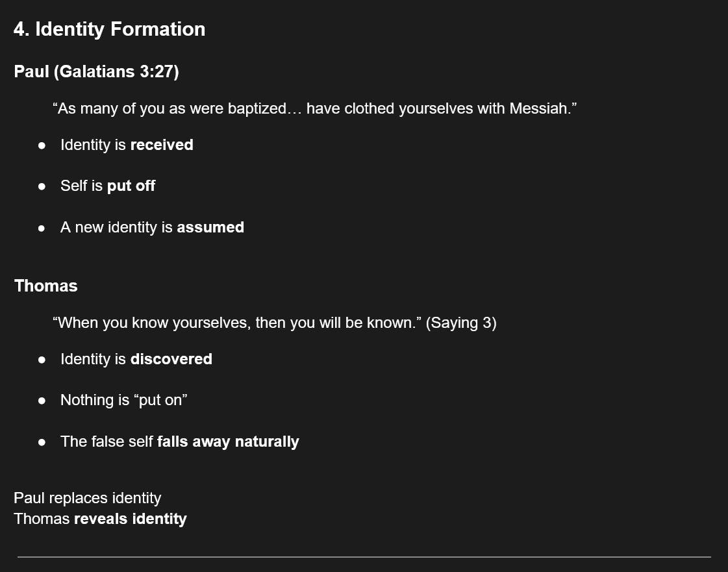The width and height of the screenshot is (728, 572).
Task: Select the 'Paul (Galatians 3:27)' subheading
Action: click(x=97, y=71)
